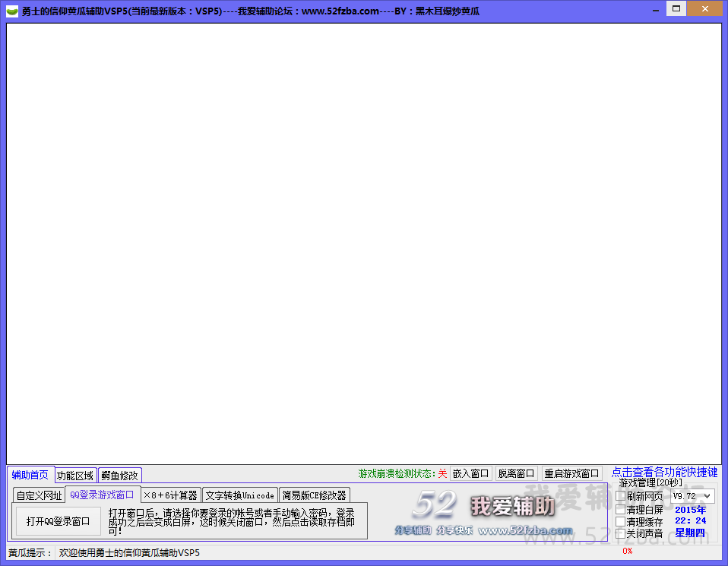
Task: Select the 孵鱼修改 tab
Action: 119,476
